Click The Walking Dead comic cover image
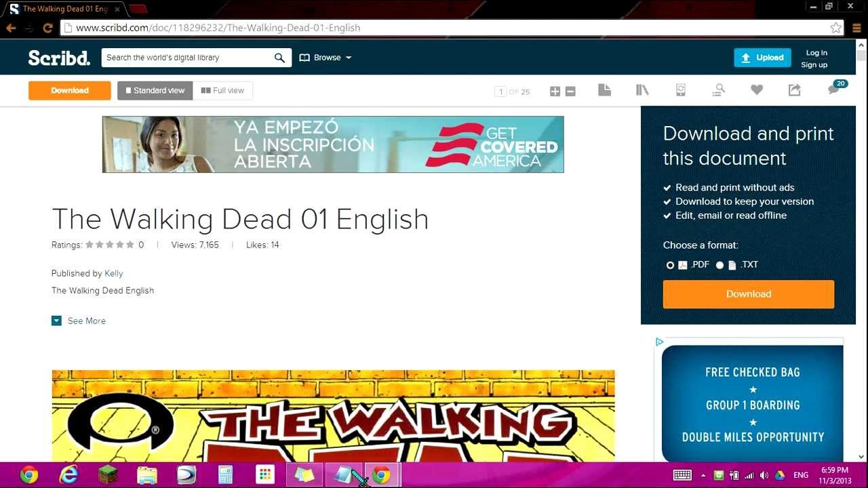The height and width of the screenshot is (488, 868). click(x=333, y=416)
